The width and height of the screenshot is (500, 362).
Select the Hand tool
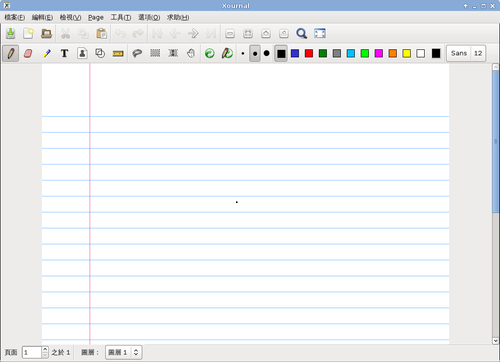191,53
